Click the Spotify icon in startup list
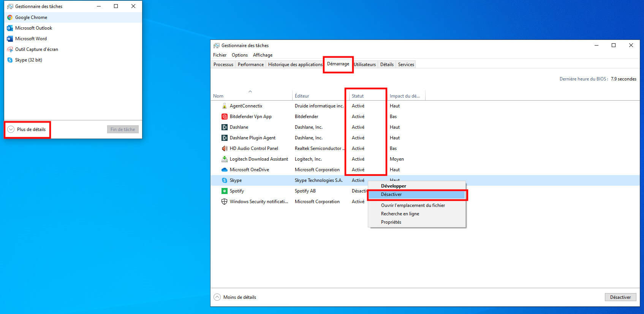 [225, 191]
